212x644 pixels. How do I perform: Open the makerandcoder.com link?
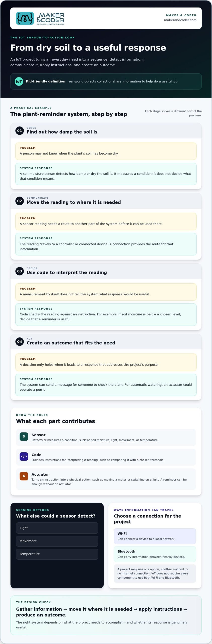click(180, 20)
